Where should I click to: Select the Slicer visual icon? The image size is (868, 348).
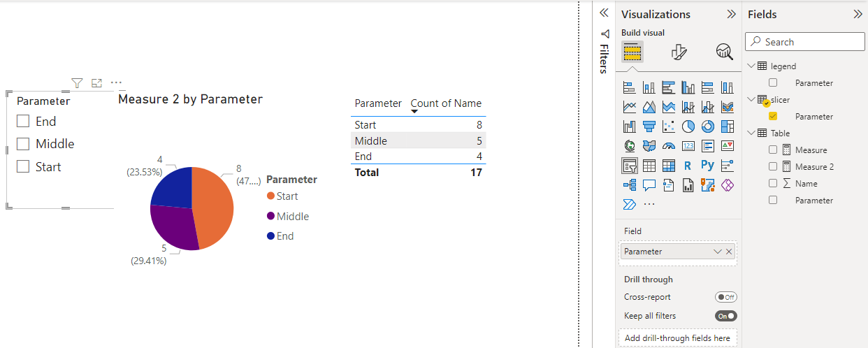[629, 166]
